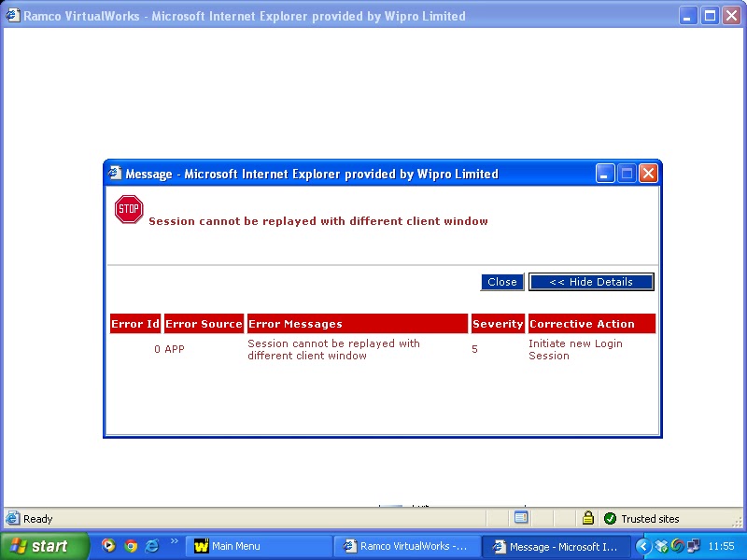Viewport: 747px width, 560px height.
Task: Expand hidden system tray icons arrow
Action: point(643,546)
